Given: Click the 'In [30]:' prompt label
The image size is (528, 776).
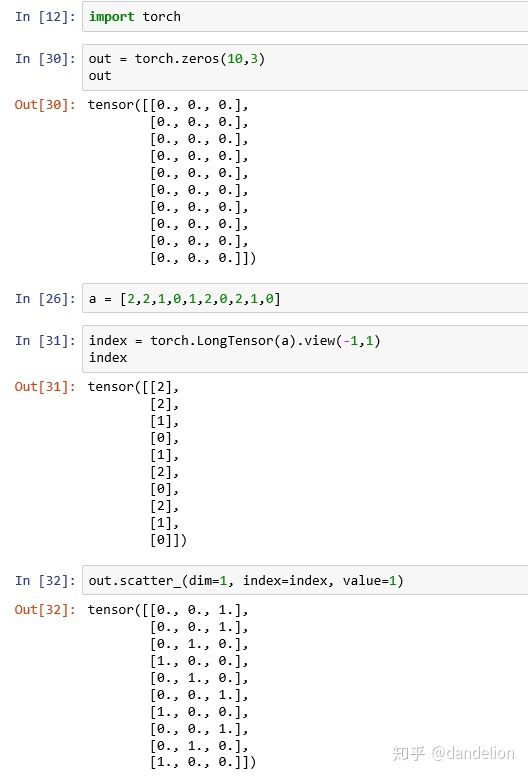Looking at the screenshot, I should pos(45,59).
